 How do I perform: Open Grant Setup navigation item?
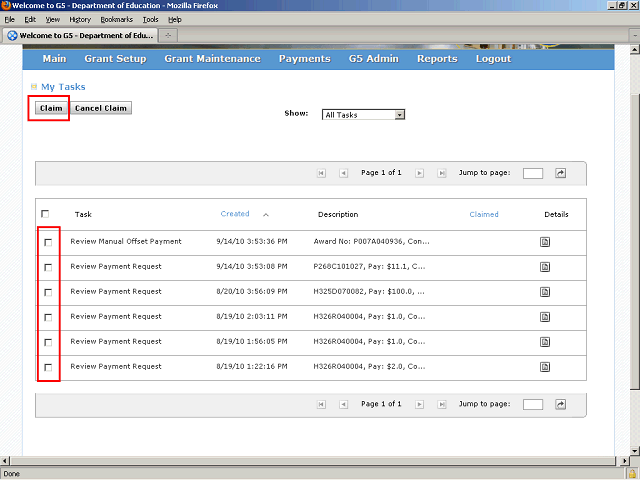(116, 59)
